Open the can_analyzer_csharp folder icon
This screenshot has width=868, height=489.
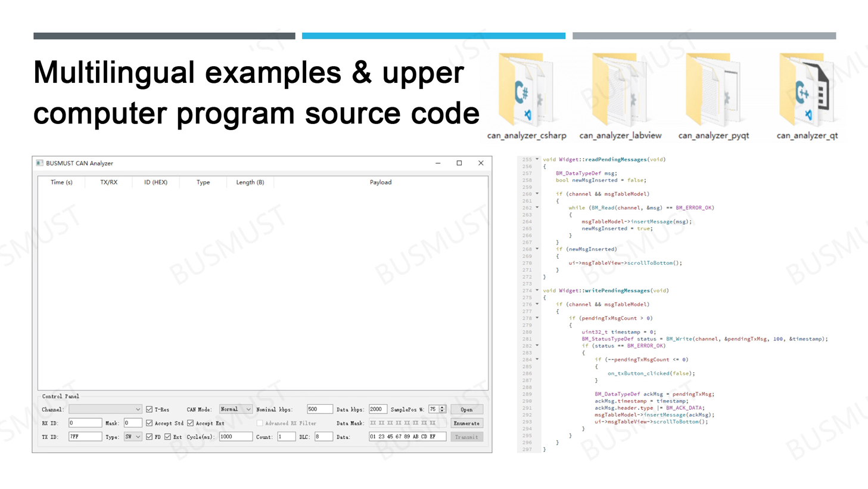click(x=525, y=91)
